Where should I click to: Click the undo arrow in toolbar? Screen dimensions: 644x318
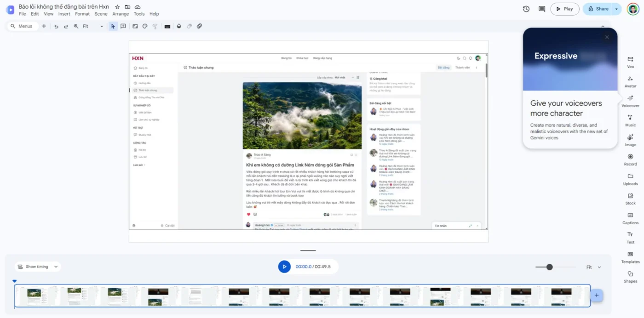(56, 26)
